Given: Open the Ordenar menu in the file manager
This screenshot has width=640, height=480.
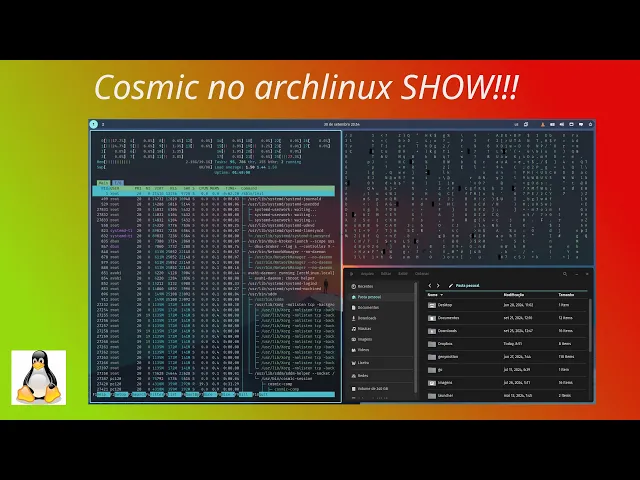Looking at the screenshot, I should pos(422,274).
